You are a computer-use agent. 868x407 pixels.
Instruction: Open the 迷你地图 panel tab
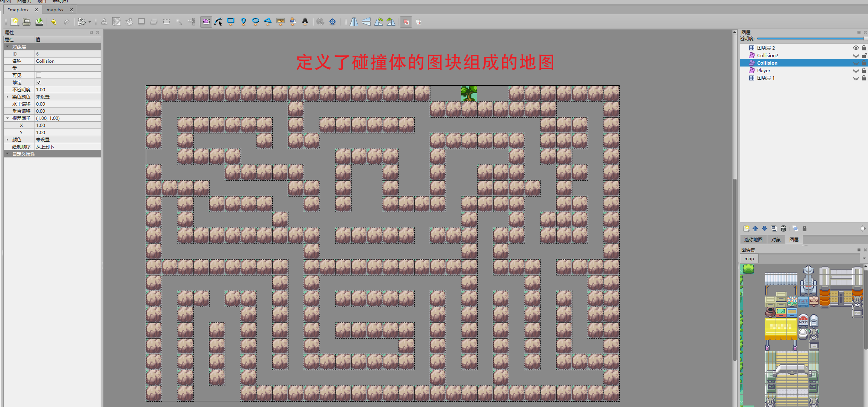(753, 239)
